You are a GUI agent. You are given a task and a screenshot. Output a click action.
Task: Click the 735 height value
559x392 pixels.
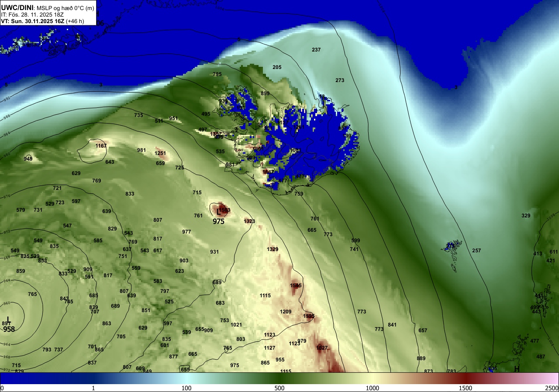click(x=138, y=115)
